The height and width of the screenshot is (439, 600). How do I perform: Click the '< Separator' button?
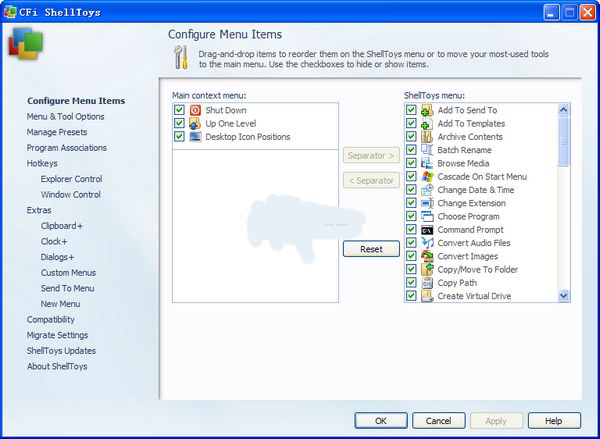click(x=371, y=180)
